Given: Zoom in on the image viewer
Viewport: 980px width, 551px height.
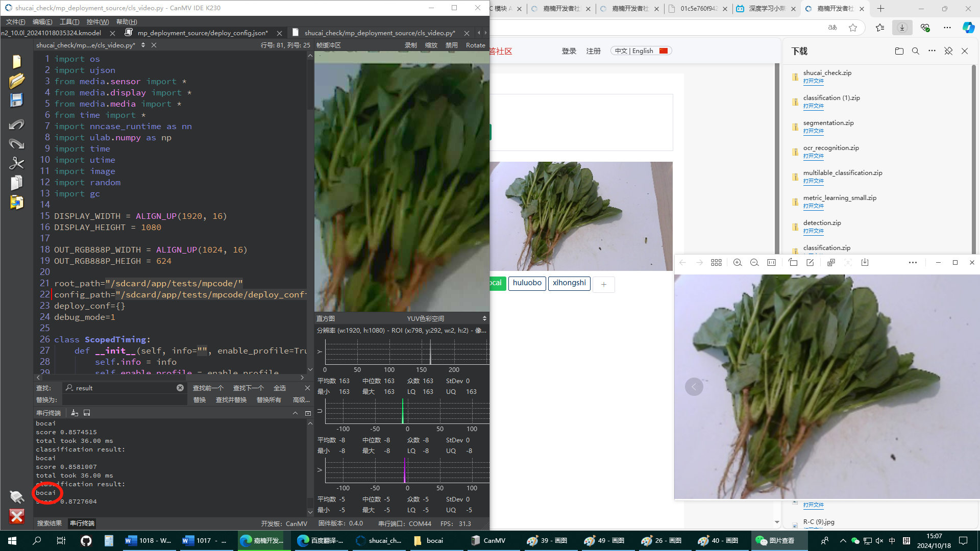Looking at the screenshot, I should (737, 262).
